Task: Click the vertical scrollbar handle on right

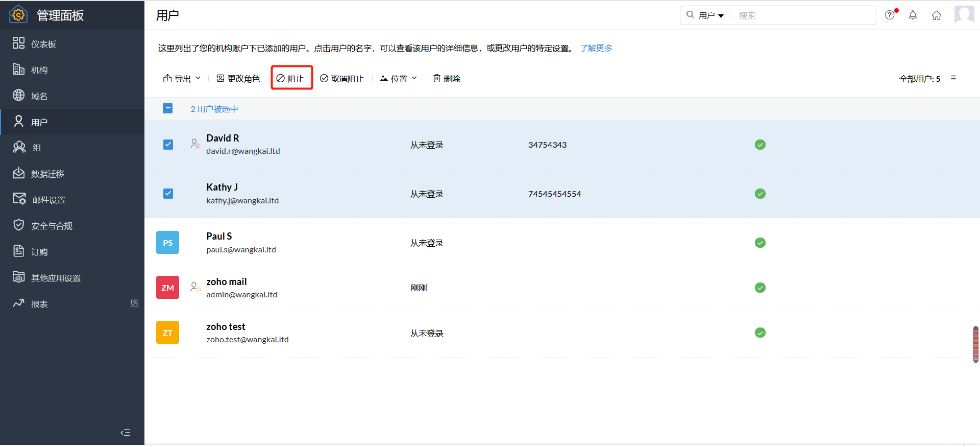Action: (x=975, y=344)
